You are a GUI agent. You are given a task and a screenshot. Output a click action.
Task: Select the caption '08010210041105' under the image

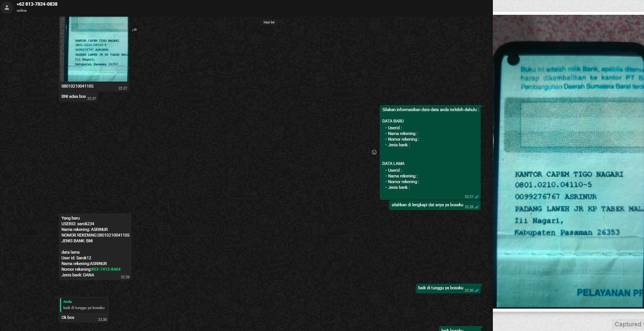coord(77,86)
